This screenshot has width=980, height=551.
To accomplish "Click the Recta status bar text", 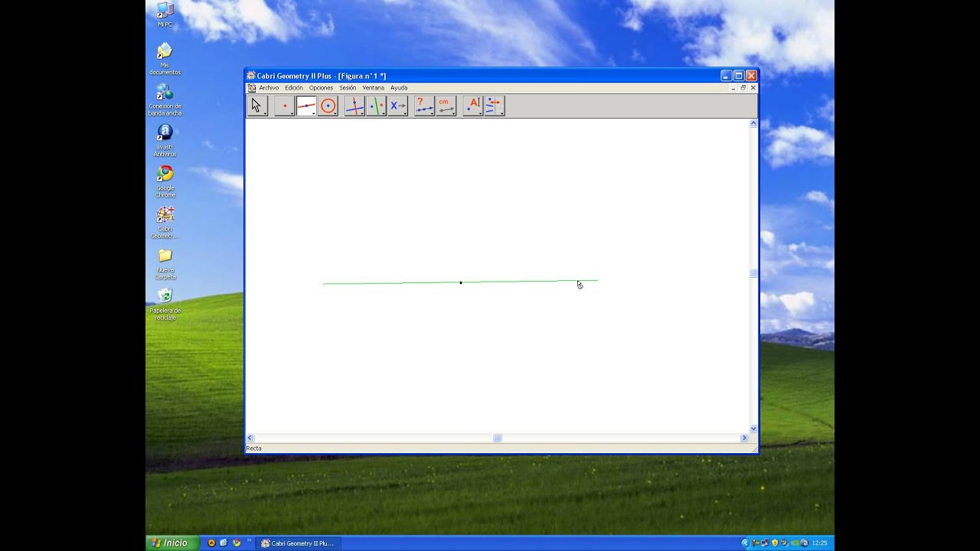I will click(253, 448).
